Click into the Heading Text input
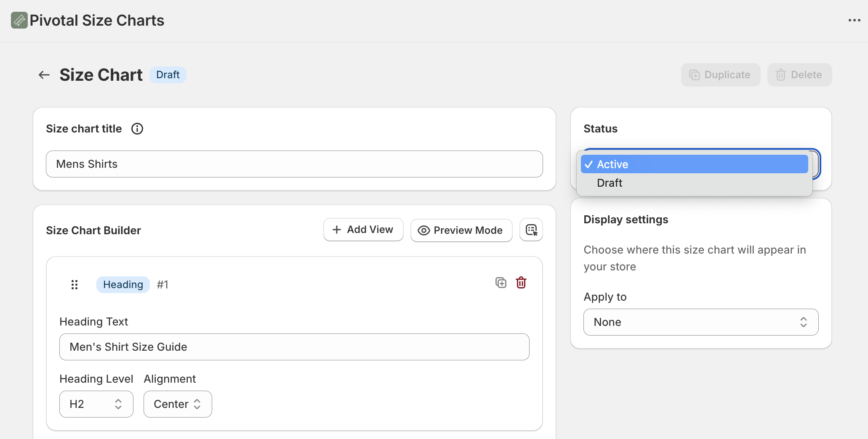 coord(294,347)
